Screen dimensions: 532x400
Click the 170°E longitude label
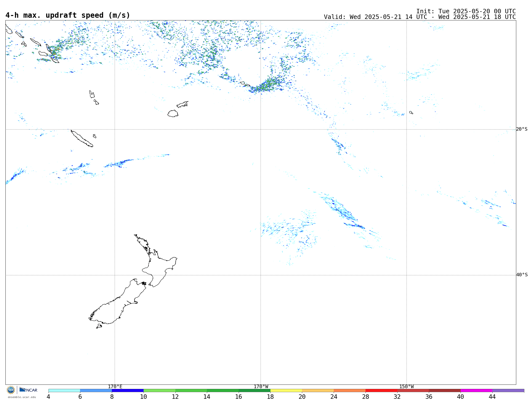[115, 387]
